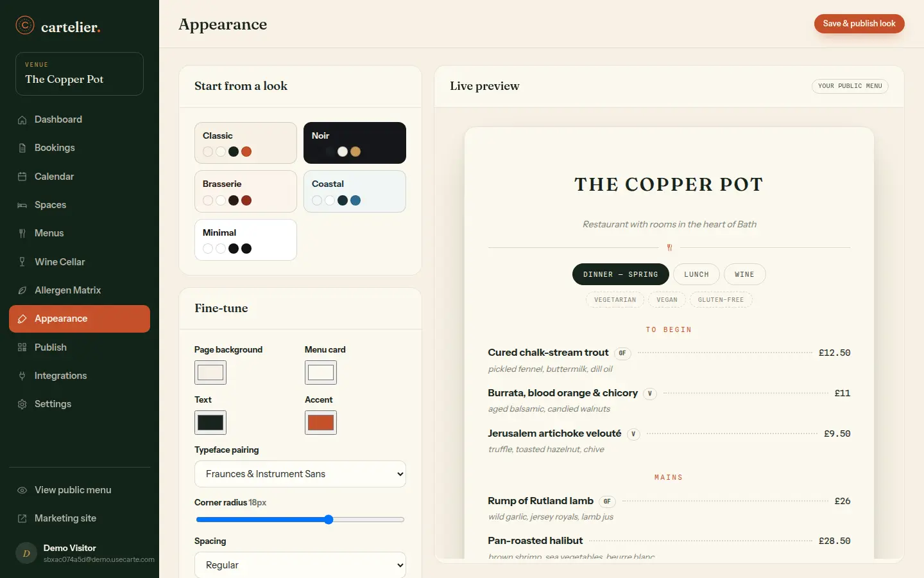Click the Spaces bed icon
This screenshot has width=924, height=578.
22,206
